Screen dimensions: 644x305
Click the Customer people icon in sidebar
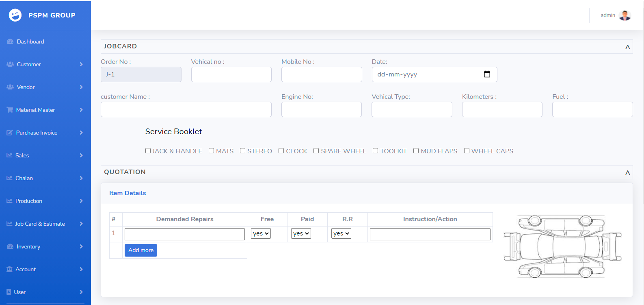point(10,64)
